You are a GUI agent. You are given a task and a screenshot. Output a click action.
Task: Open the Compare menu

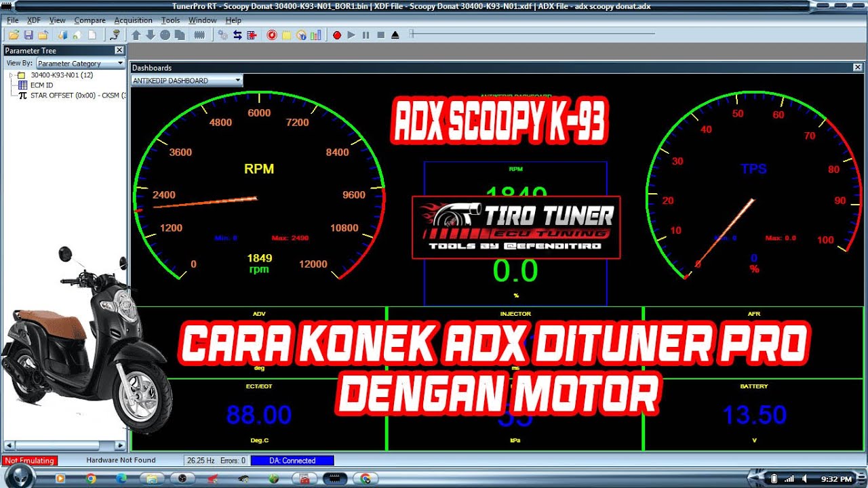[x=90, y=20]
